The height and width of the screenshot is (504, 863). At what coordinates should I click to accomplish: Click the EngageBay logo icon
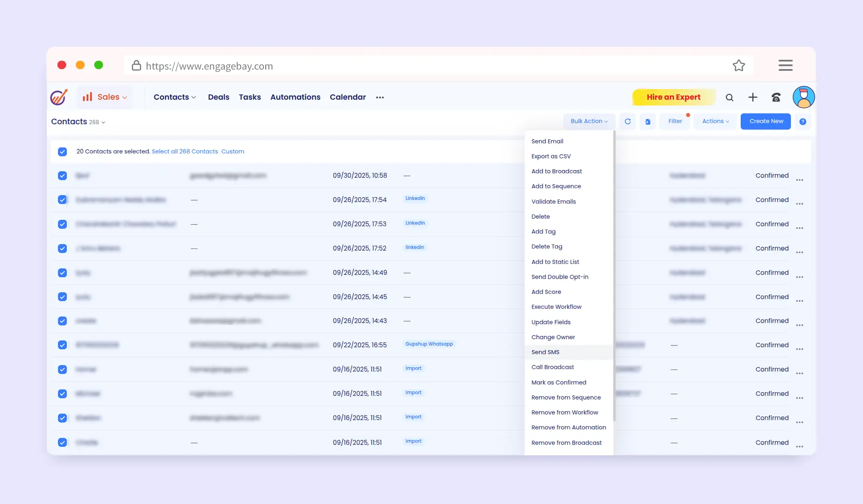click(x=59, y=97)
